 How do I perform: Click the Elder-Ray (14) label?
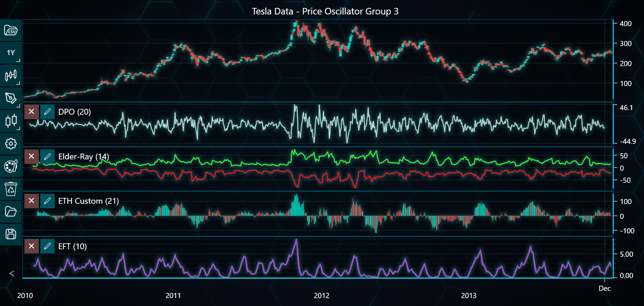pos(84,157)
